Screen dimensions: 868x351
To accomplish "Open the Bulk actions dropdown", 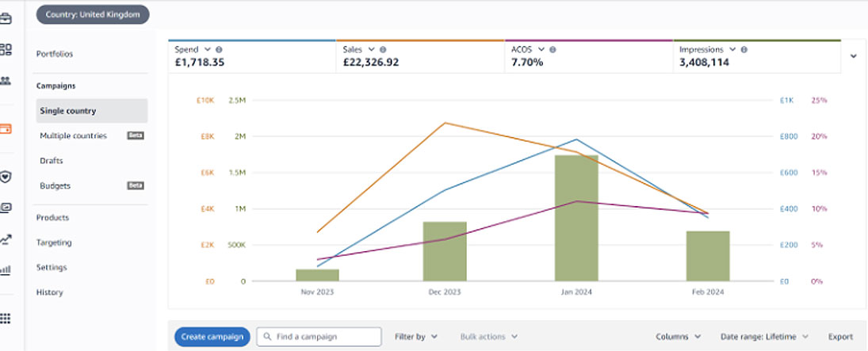I will pyautogui.click(x=489, y=337).
